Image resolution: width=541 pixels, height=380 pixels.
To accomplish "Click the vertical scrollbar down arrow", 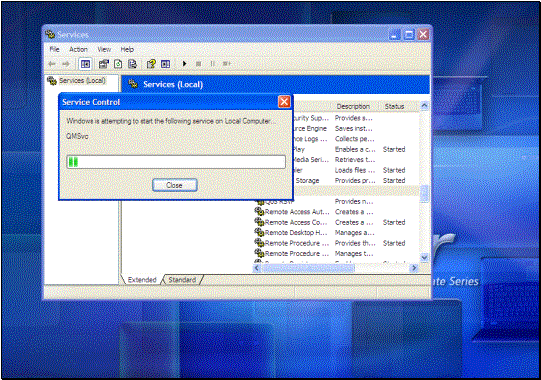I will pyautogui.click(x=424, y=257).
